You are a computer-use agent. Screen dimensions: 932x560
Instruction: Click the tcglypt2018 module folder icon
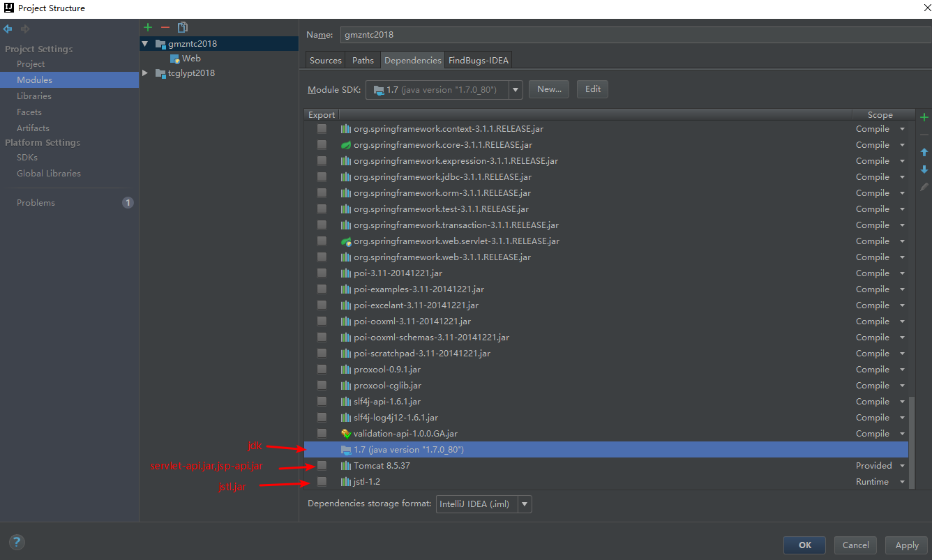coord(160,73)
